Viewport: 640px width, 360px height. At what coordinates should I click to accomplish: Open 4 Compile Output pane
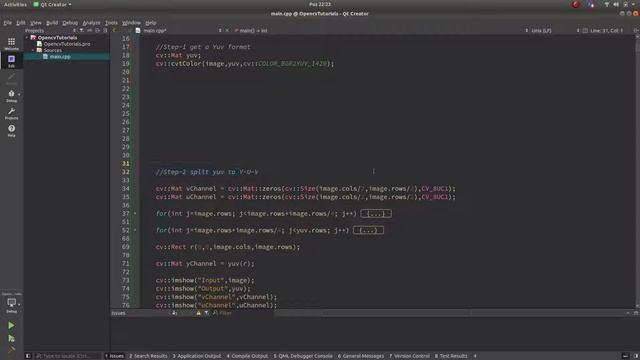(x=247, y=356)
